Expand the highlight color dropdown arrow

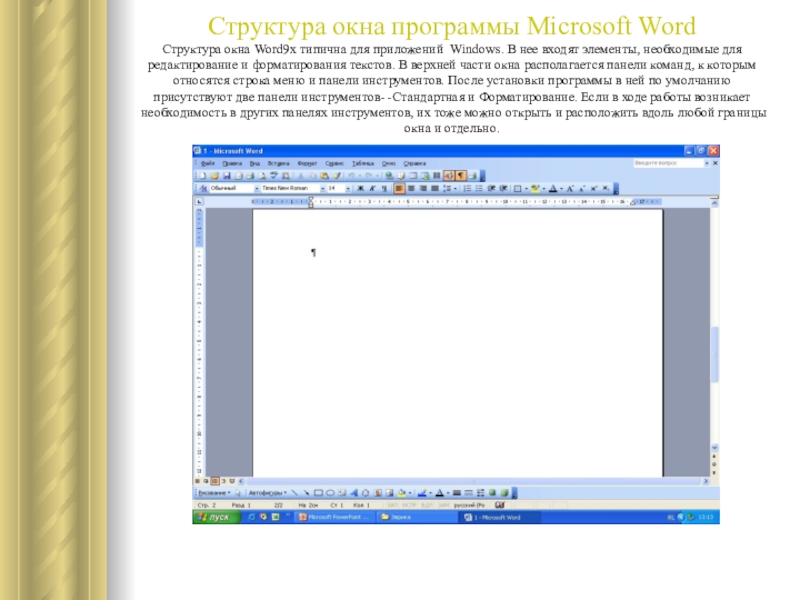544,188
